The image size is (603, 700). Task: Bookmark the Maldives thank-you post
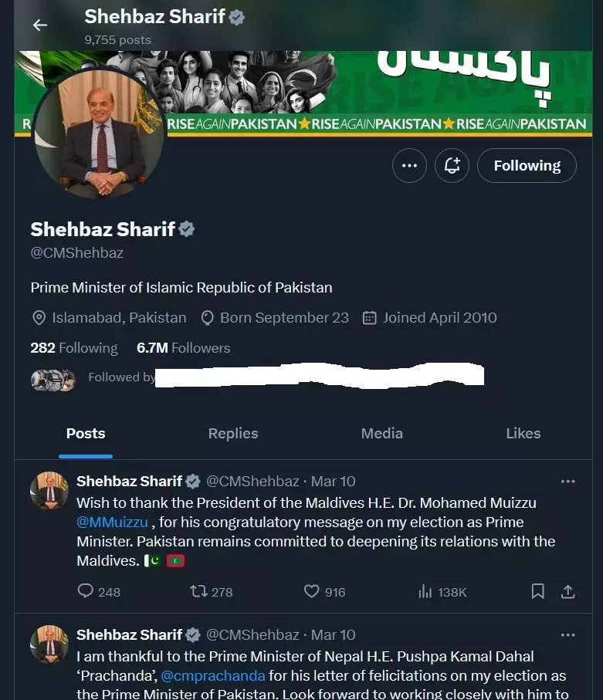coord(538,591)
